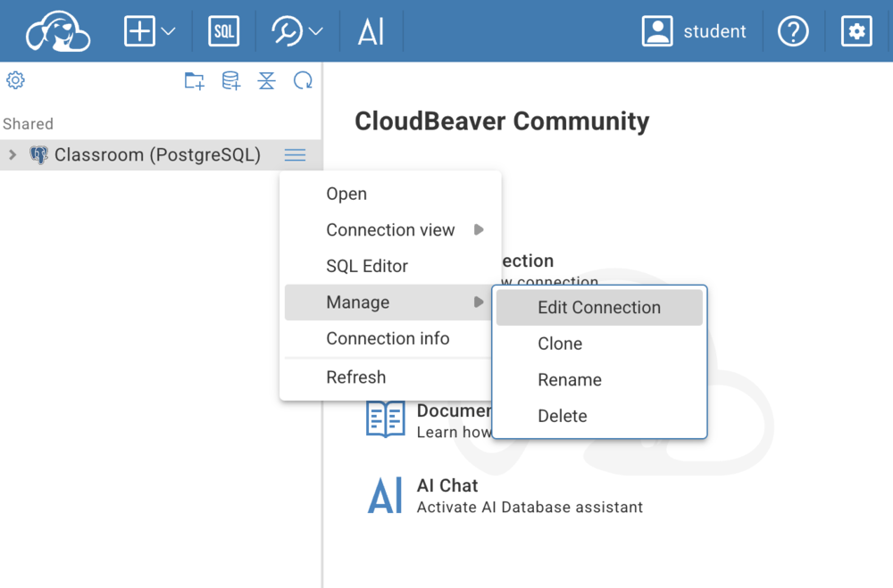Open the administration gear icon
The height and width of the screenshot is (588, 893).
pyautogui.click(x=856, y=31)
